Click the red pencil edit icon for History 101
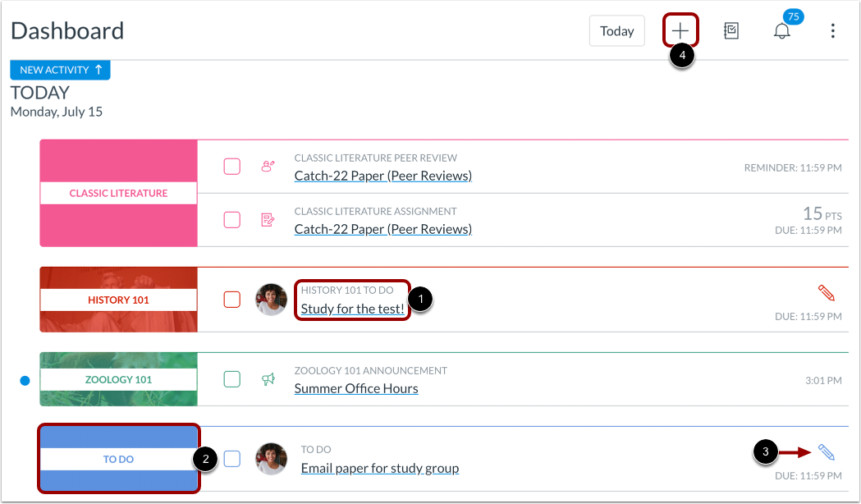 click(826, 292)
